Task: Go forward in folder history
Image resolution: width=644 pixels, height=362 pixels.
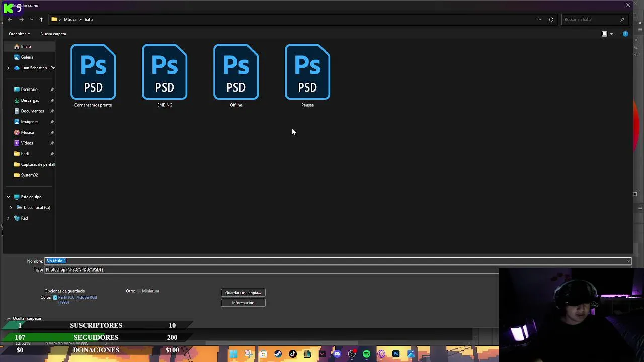Action: [x=21, y=19]
